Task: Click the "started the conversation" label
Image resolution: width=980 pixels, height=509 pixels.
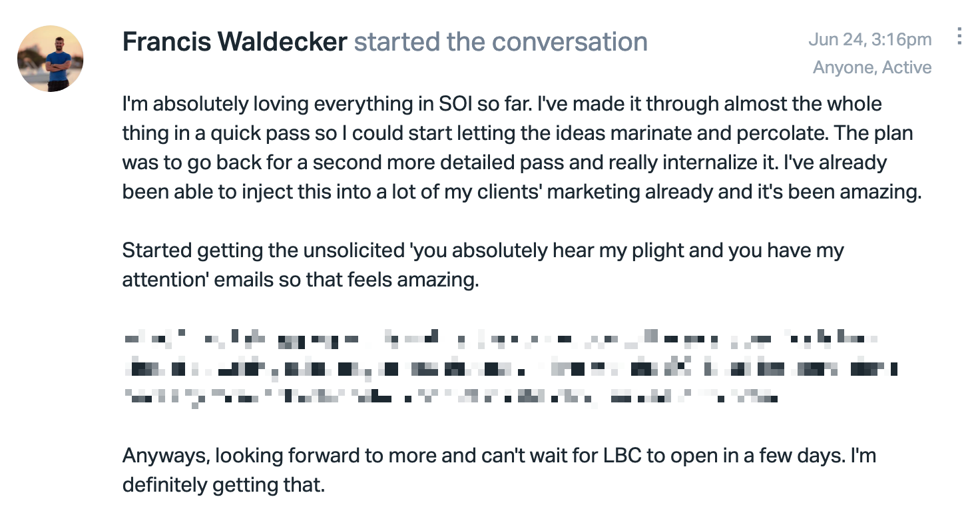Action: click(x=501, y=42)
